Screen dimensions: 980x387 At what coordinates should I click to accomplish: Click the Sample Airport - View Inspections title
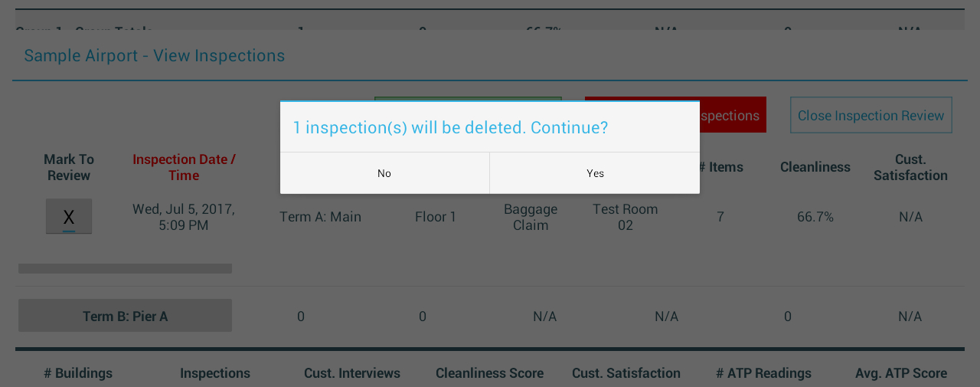point(155,56)
